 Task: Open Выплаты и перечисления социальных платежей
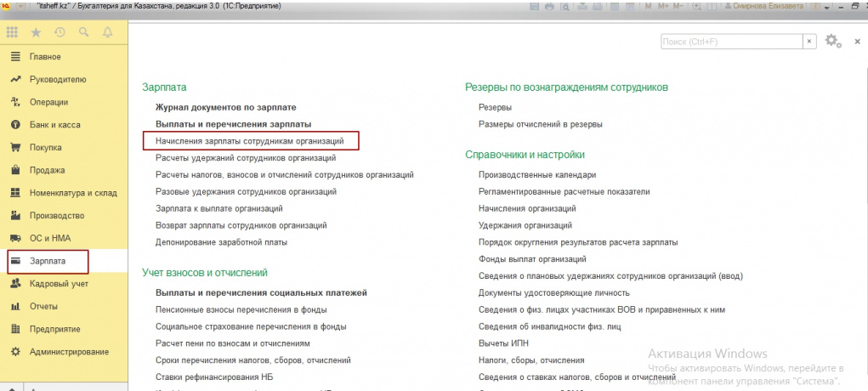pyautogui.click(x=261, y=292)
